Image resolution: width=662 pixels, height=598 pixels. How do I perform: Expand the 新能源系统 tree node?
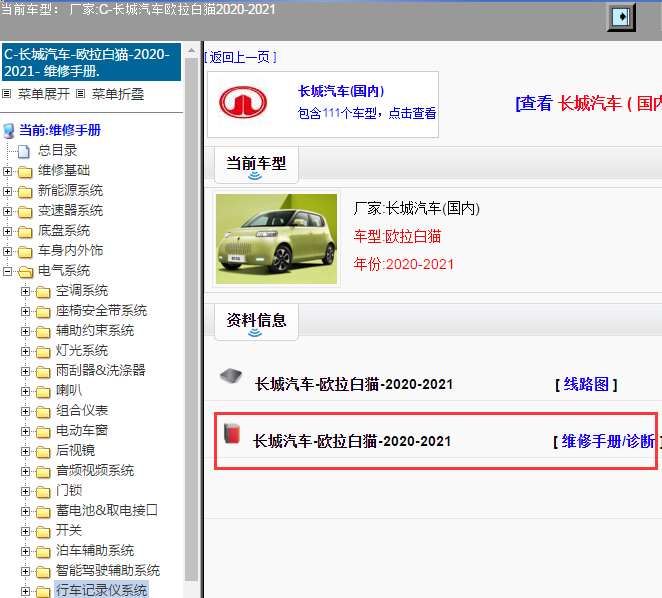7,191
